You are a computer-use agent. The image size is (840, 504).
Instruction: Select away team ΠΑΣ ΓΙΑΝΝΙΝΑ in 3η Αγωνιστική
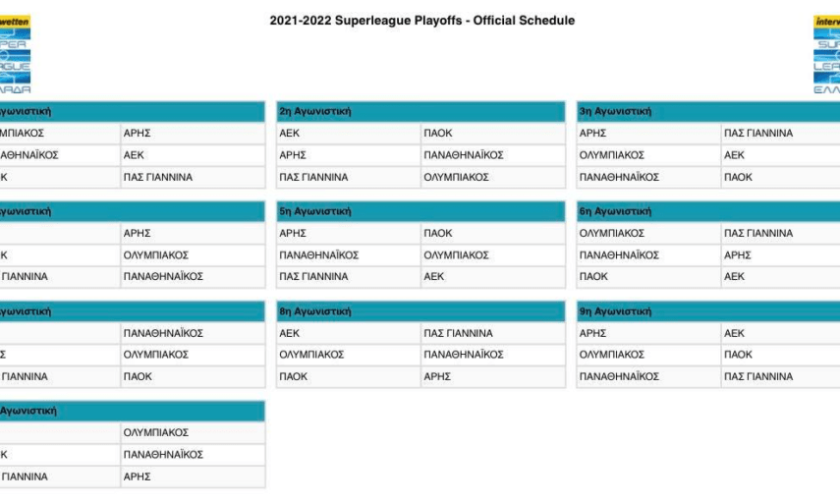coord(757,133)
